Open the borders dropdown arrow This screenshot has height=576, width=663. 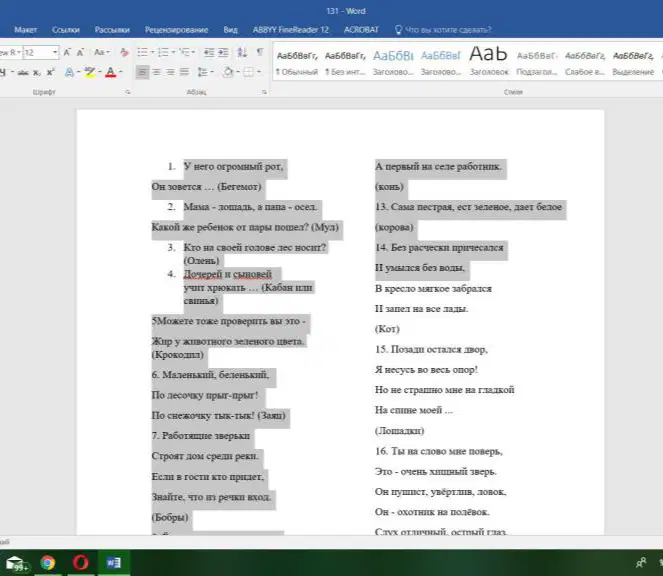tap(259, 72)
